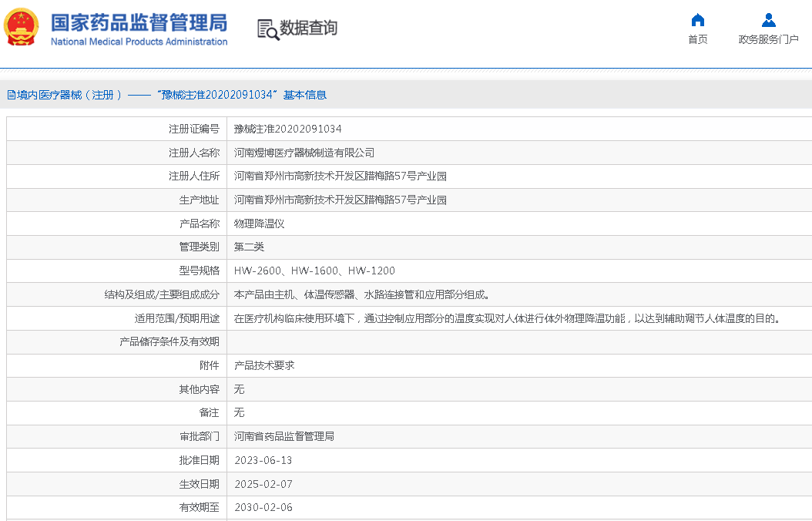Click the 境内医疗器械（注册）基本信息 page heading
Screen dimensions: 812x521
pos(166,95)
